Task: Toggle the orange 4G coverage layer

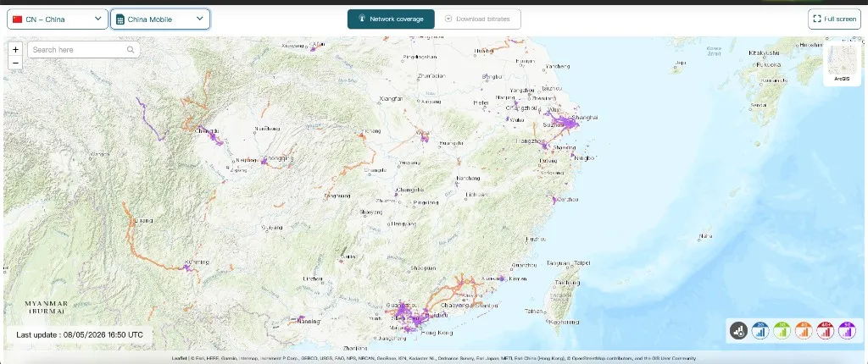Action: 804,331
